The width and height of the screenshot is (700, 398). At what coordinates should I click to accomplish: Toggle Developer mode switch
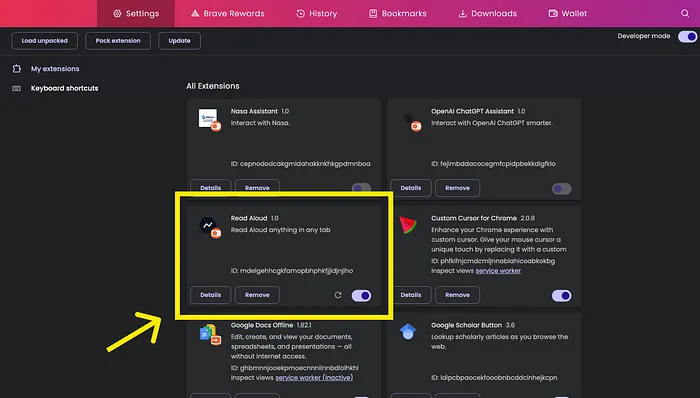point(688,37)
